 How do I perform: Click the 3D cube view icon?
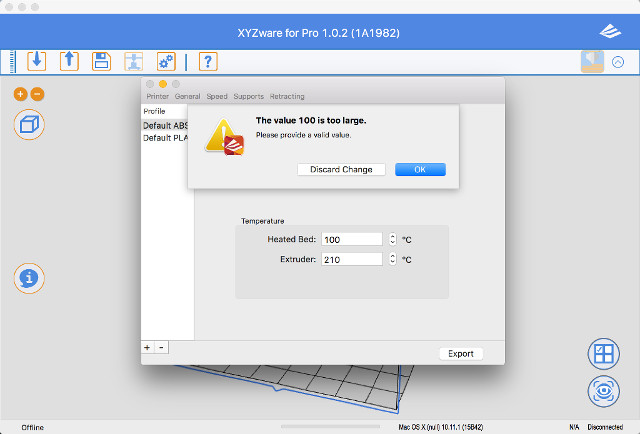(29, 125)
